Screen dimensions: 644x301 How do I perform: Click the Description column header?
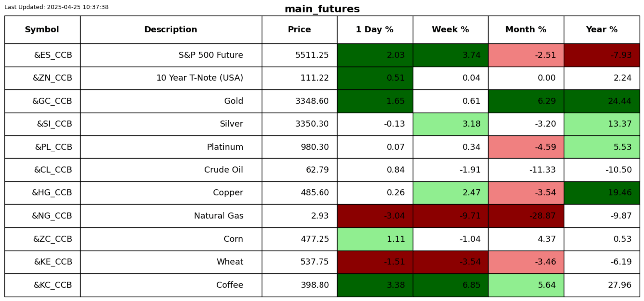click(x=170, y=30)
